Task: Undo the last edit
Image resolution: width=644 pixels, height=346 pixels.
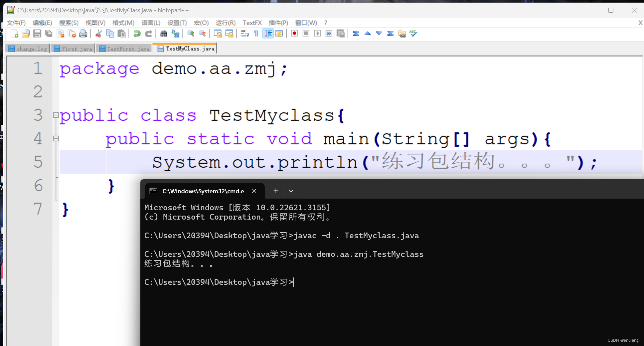Action: pyautogui.click(x=136, y=33)
